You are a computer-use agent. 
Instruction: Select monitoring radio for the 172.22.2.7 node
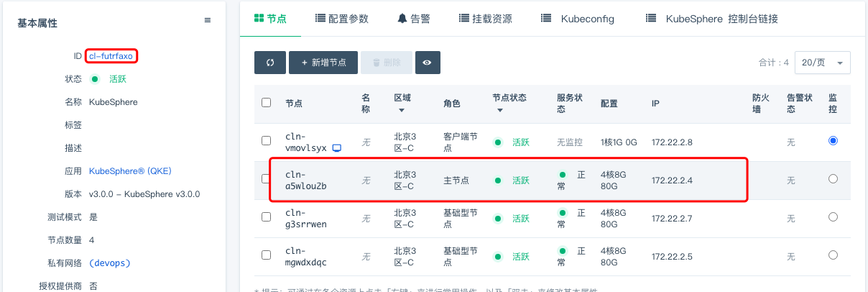[833, 217]
